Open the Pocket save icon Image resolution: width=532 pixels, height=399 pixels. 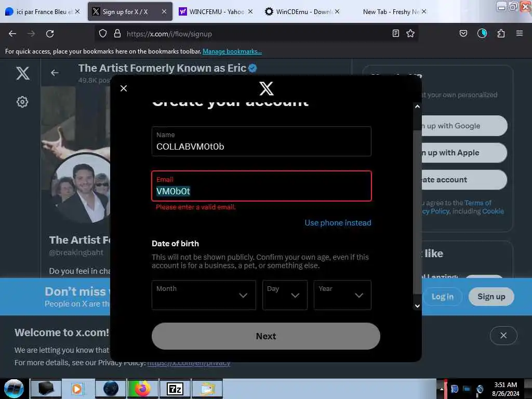point(463,34)
